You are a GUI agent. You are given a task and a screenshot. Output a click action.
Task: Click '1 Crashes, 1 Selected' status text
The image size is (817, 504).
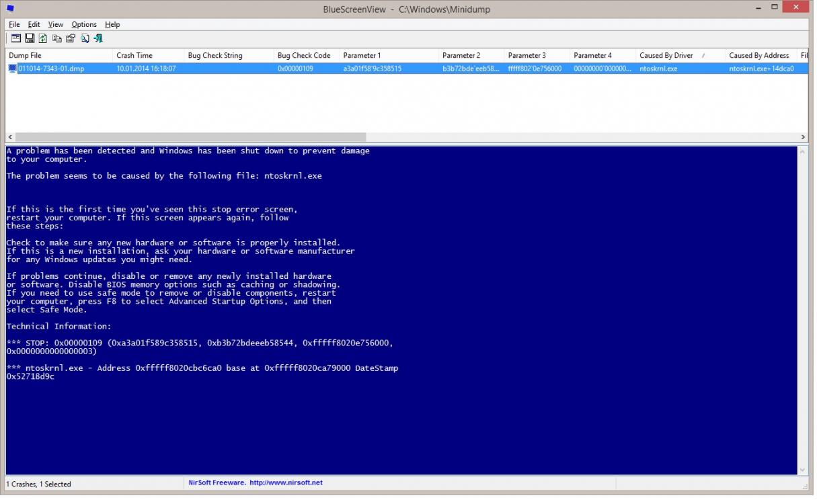39,484
